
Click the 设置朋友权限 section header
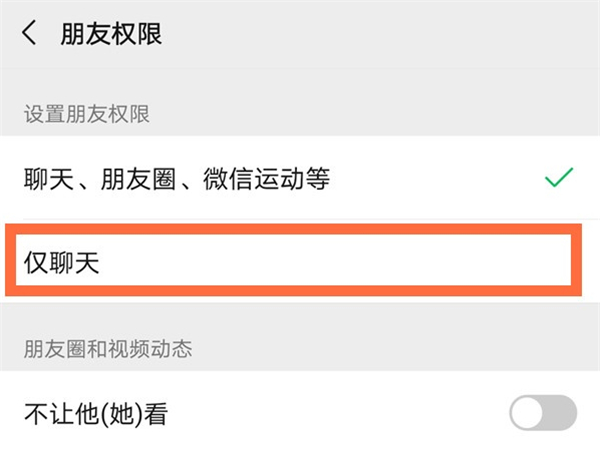point(86,114)
